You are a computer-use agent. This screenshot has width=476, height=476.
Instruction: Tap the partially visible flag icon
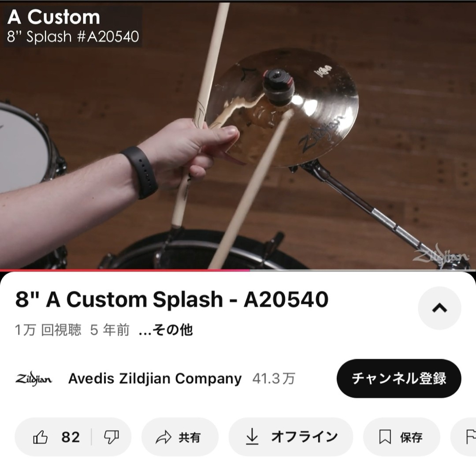click(471, 437)
